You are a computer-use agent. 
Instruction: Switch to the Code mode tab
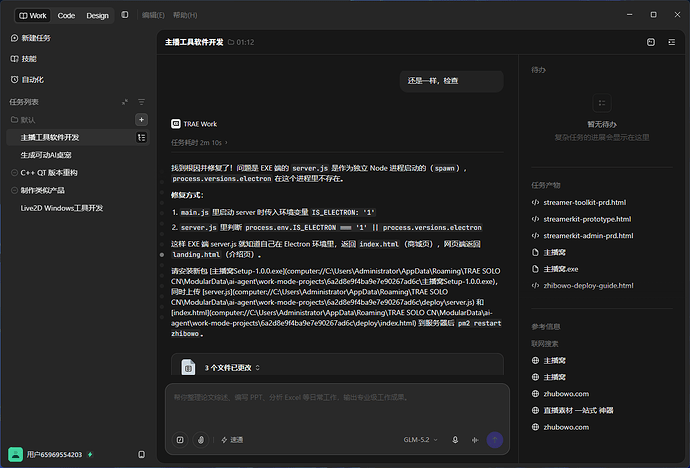(x=66, y=15)
